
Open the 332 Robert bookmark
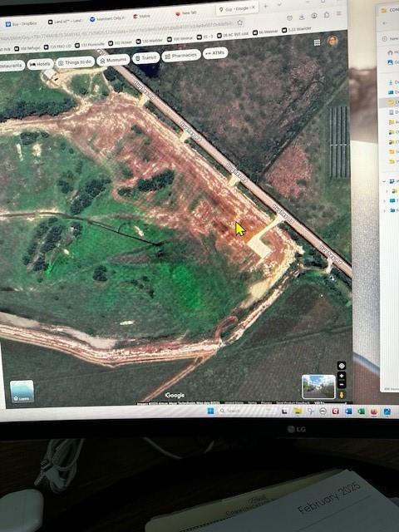[120, 42]
